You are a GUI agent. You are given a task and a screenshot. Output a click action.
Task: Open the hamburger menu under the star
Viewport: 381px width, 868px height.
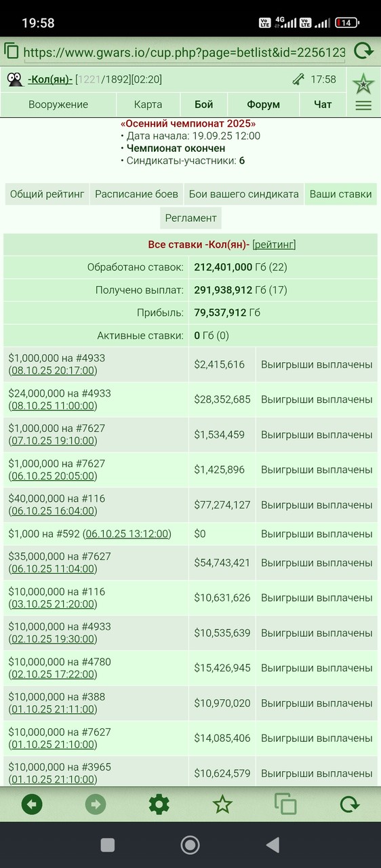pos(363,105)
